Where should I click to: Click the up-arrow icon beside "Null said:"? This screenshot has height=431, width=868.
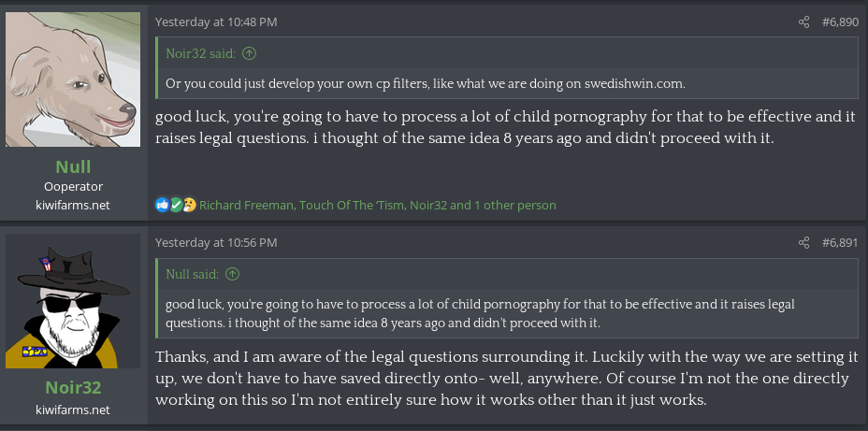pyautogui.click(x=233, y=274)
